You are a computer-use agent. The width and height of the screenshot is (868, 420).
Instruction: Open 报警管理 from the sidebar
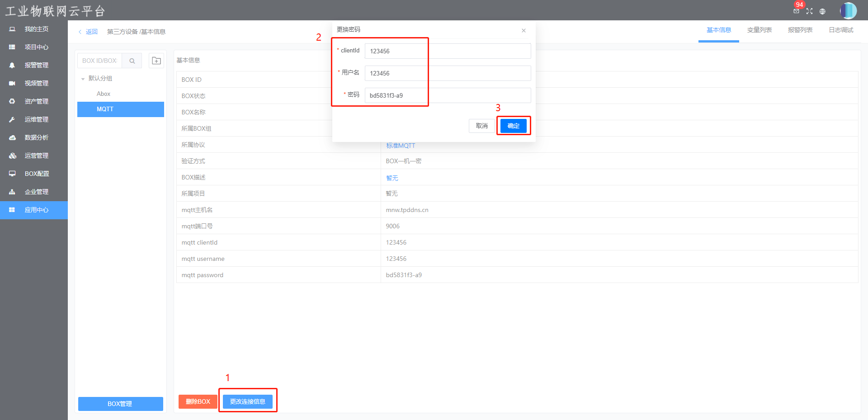pos(36,65)
